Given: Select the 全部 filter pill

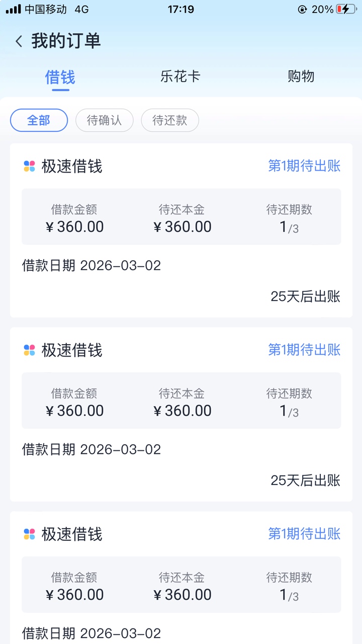Looking at the screenshot, I should click(39, 120).
